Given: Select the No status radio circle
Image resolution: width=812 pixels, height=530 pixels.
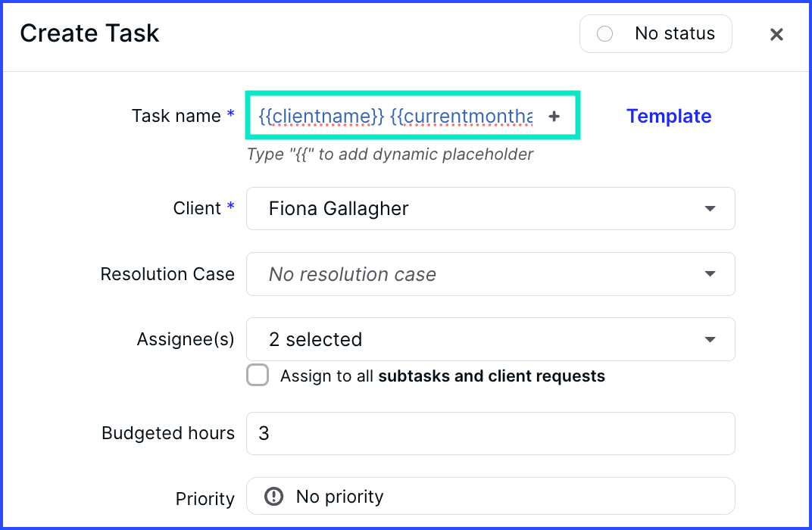Looking at the screenshot, I should (x=605, y=33).
